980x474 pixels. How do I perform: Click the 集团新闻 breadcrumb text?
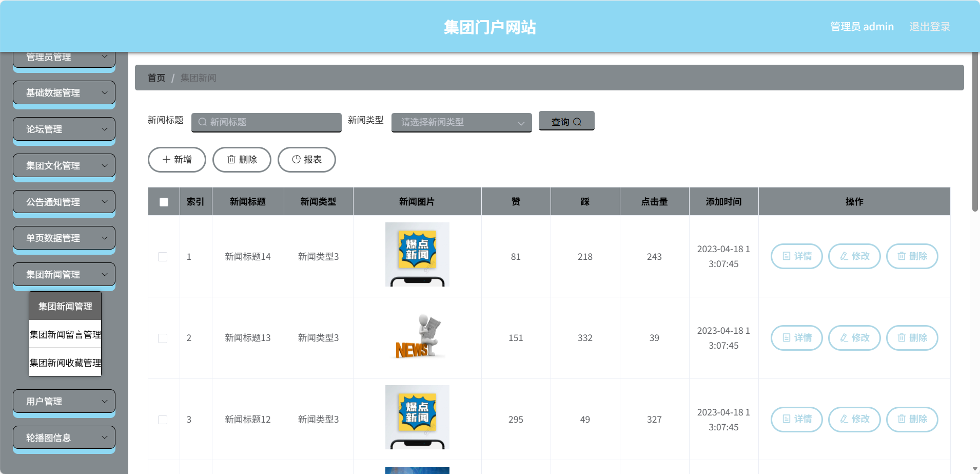(198, 78)
